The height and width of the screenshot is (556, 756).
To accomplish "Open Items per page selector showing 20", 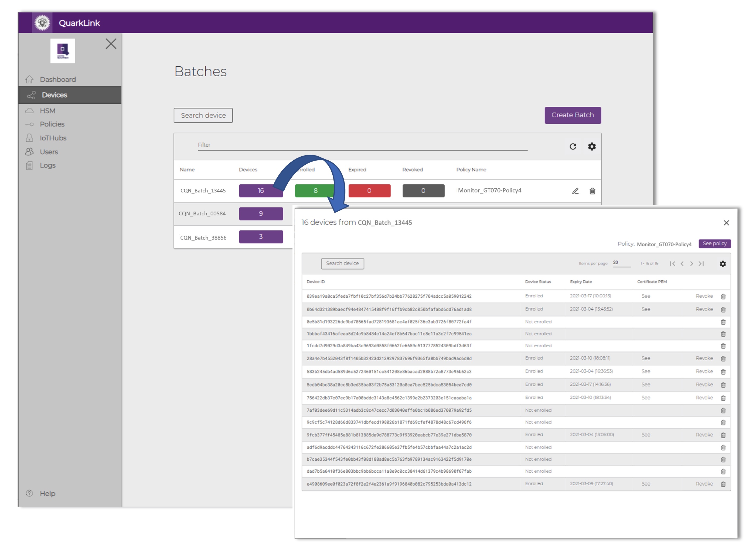I will click(x=621, y=263).
